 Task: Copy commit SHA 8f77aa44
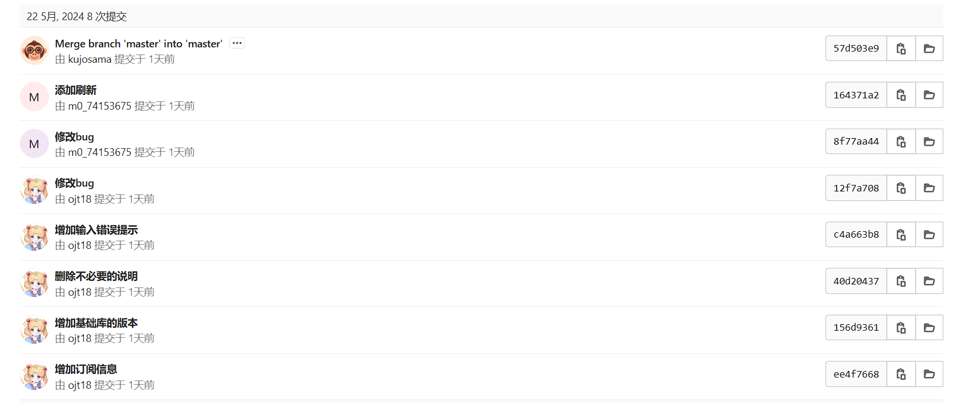[901, 142]
